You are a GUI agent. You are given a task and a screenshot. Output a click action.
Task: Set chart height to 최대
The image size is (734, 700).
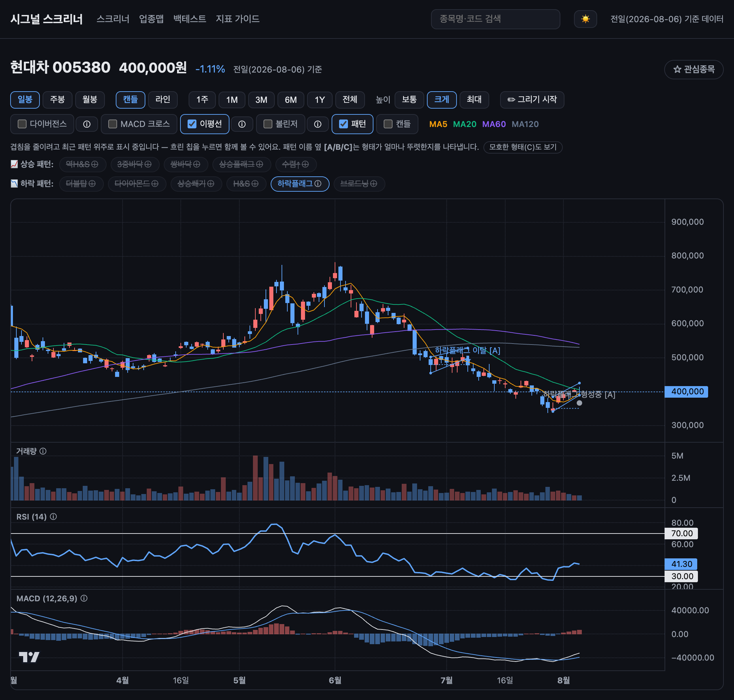(x=474, y=100)
